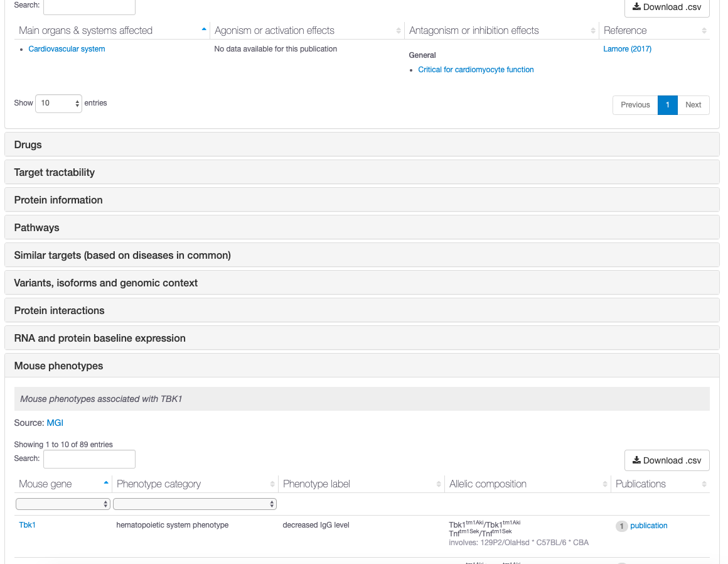Viewport: 728px width, 564px height.
Task: Sort the Antagonism or inhibition effects column
Action: tap(592, 30)
